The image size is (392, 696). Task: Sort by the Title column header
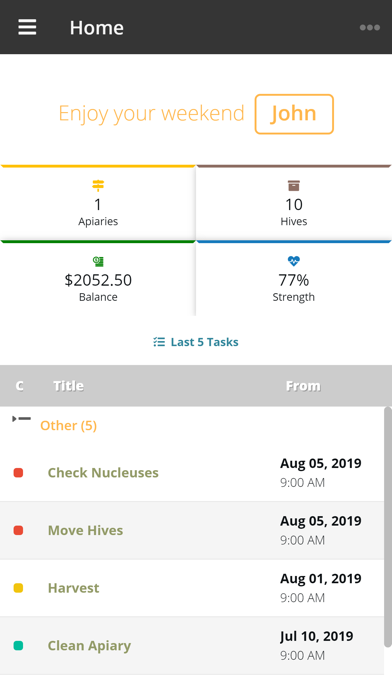tap(68, 386)
